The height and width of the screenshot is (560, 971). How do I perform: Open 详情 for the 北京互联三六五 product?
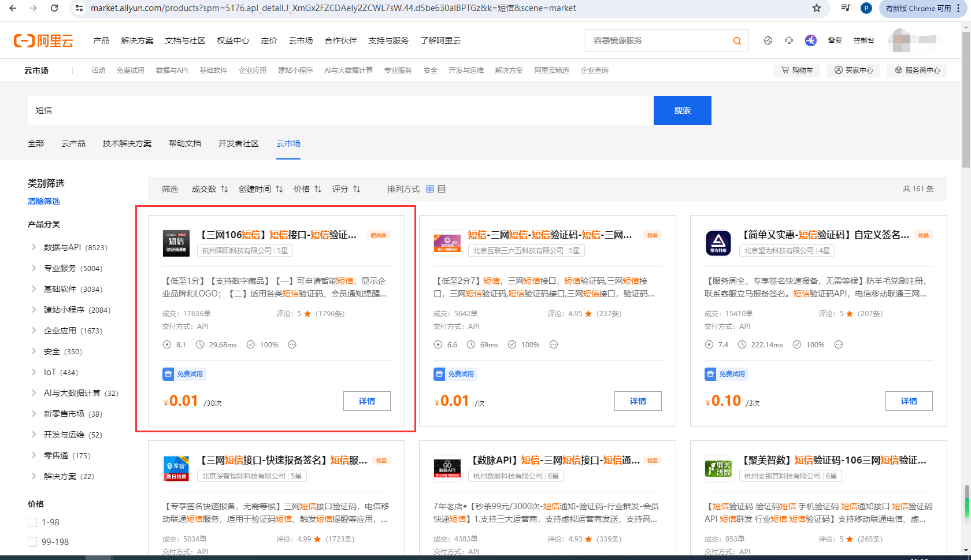coord(638,401)
